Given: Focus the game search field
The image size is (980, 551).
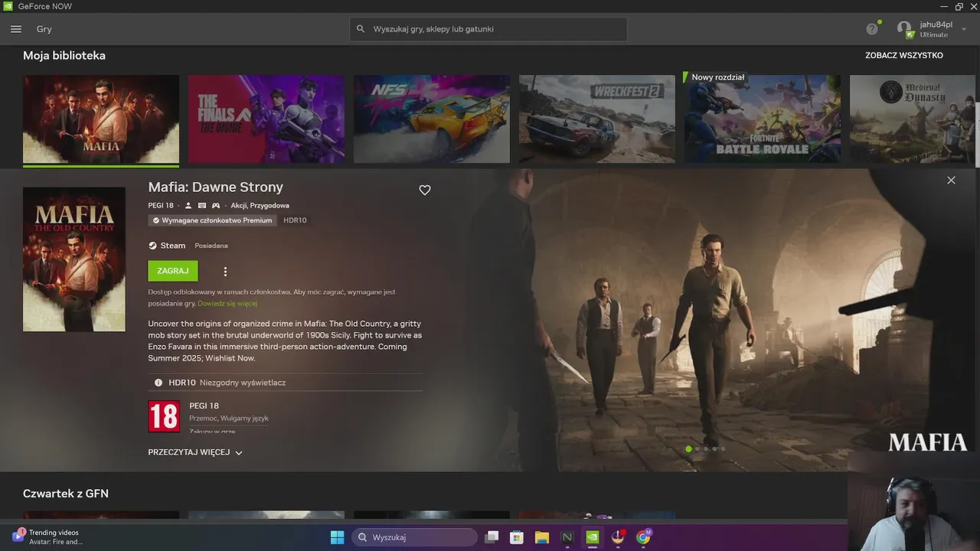Looking at the screenshot, I should 488,29.
